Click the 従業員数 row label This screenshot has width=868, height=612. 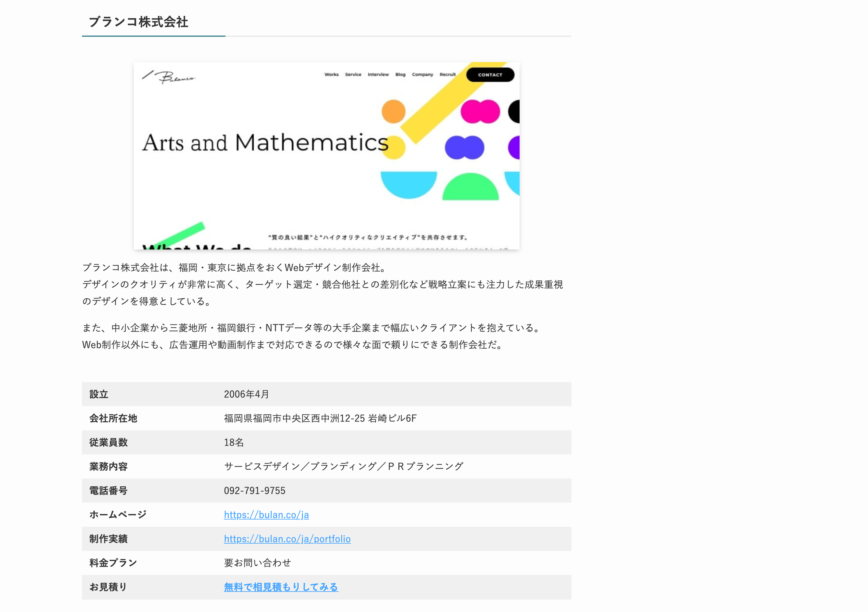[x=108, y=442]
